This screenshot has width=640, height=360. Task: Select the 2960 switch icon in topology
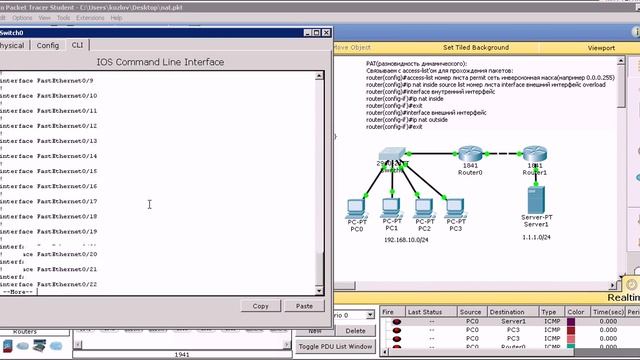[x=392, y=154]
